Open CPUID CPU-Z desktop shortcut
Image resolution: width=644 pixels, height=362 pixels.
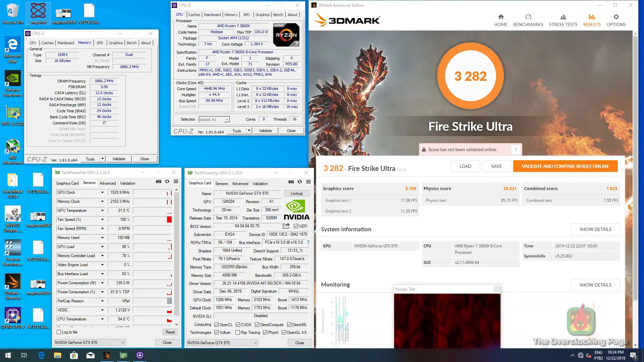[12, 318]
